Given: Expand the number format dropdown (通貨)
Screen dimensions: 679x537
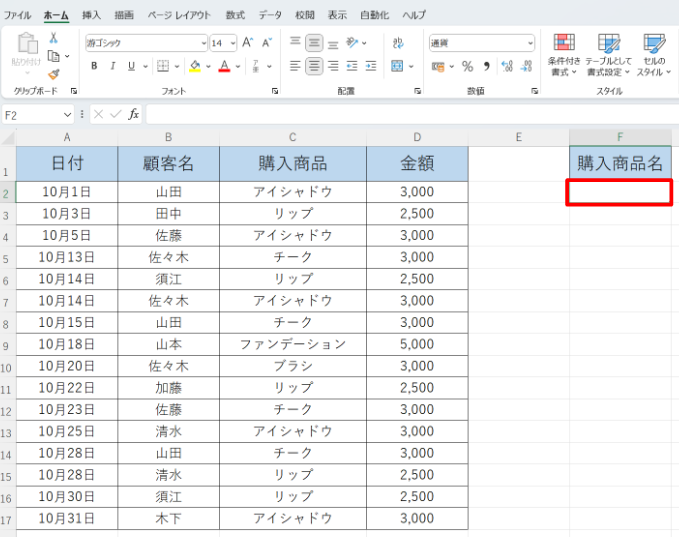Looking at the screenshot, I should [x=530, y=43].
